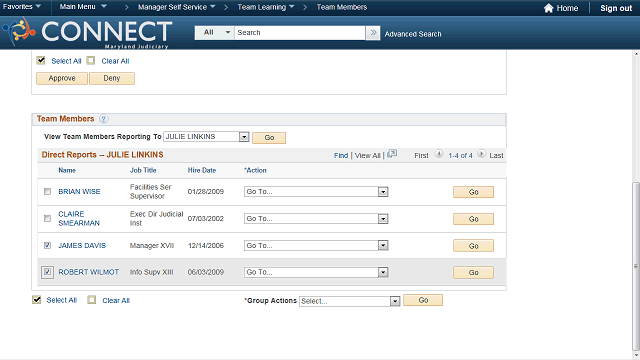The height and width of the screenshot is (360, 640).
Task: Click scrollbar up arrow
Action: click(636, 53)
